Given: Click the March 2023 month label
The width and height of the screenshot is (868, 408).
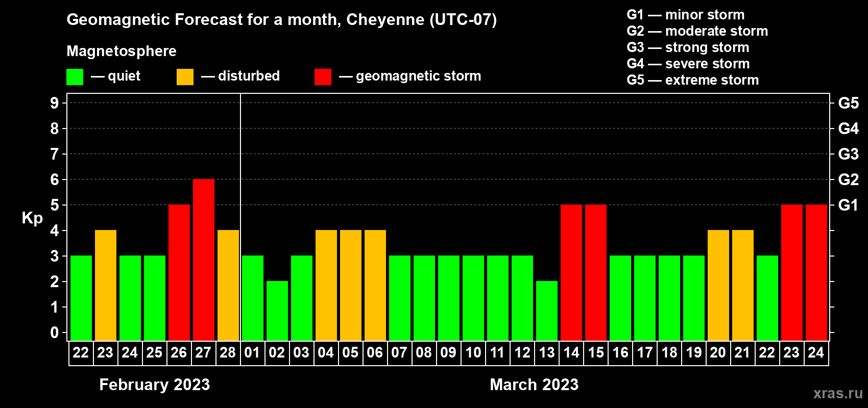Looking at the screenshot, I should coord(534,385).
